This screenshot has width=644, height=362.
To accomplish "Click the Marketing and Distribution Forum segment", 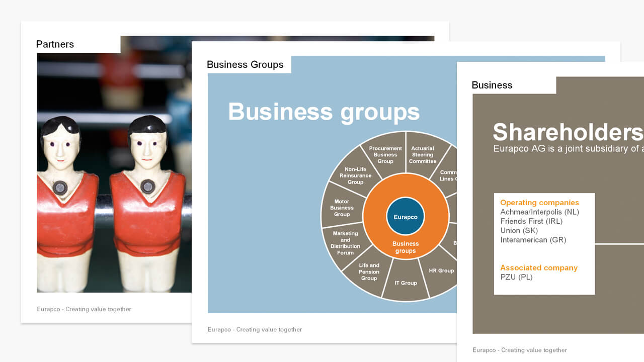I will (x=345, y=243).
